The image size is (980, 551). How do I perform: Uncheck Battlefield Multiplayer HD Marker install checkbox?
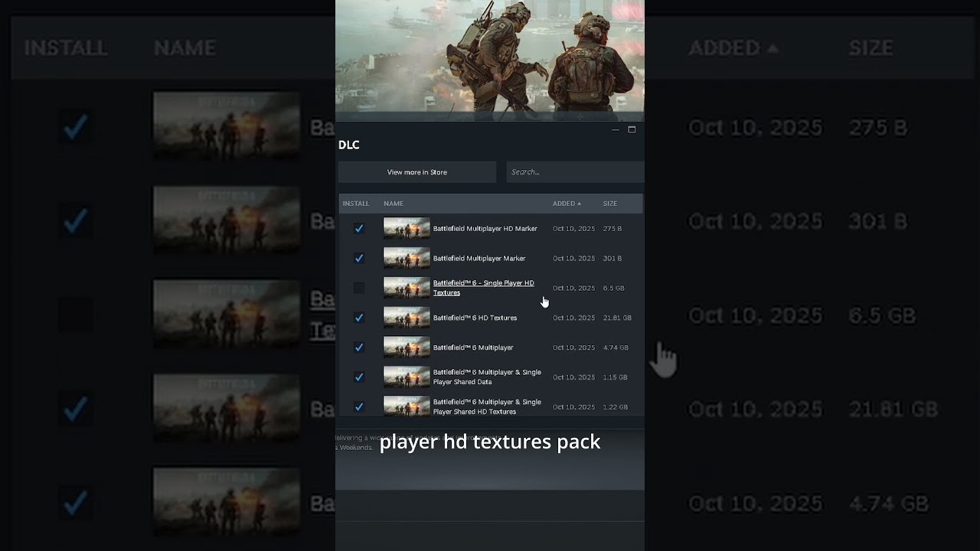[359, 229]
